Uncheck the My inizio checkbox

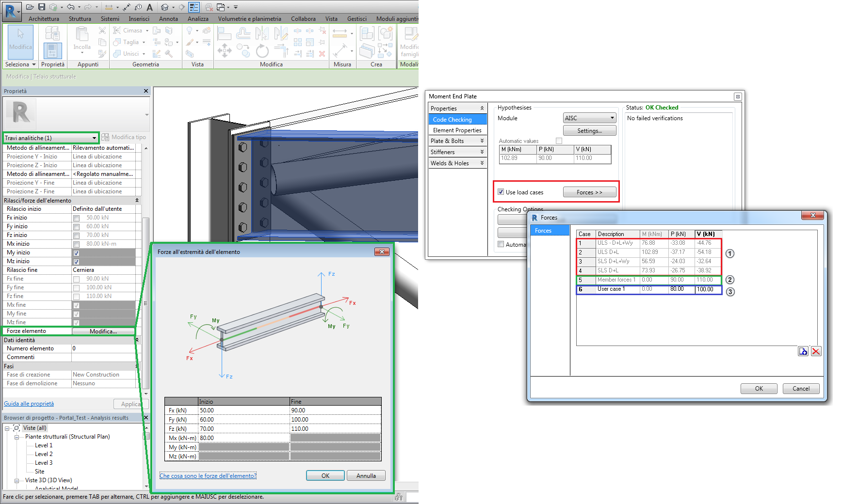coord(76,253)
